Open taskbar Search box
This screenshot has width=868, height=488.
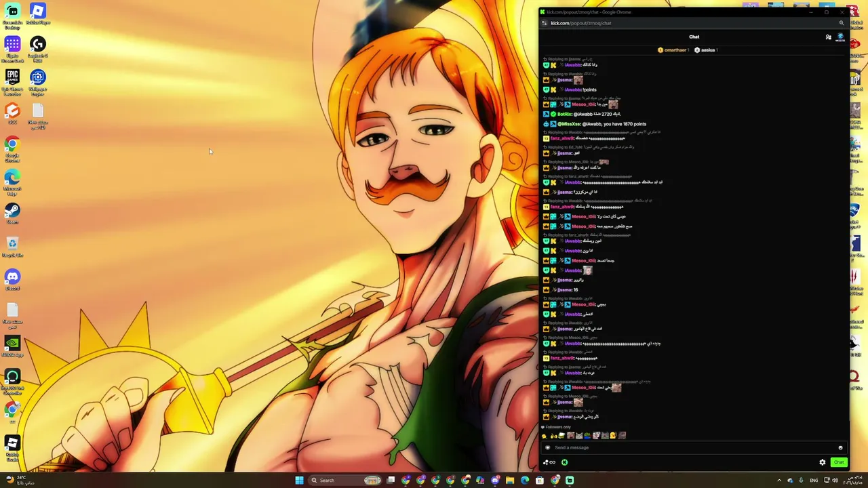tap(345, 480)
